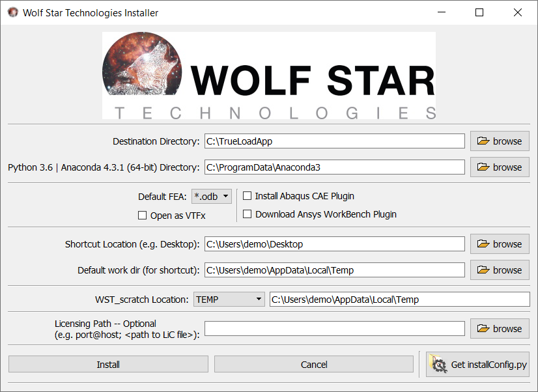Check Install Abaqus CAE Plugin

(248, 196)
